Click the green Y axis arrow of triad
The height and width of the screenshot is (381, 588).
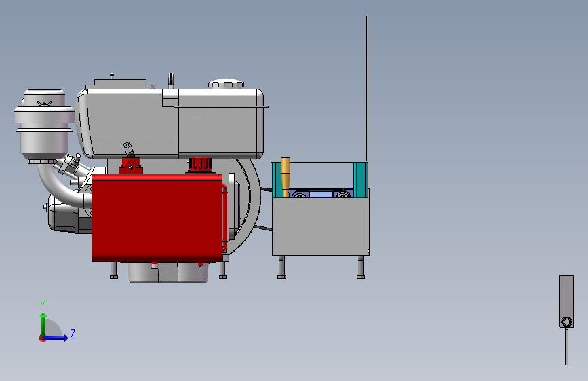tap(43, 324)
